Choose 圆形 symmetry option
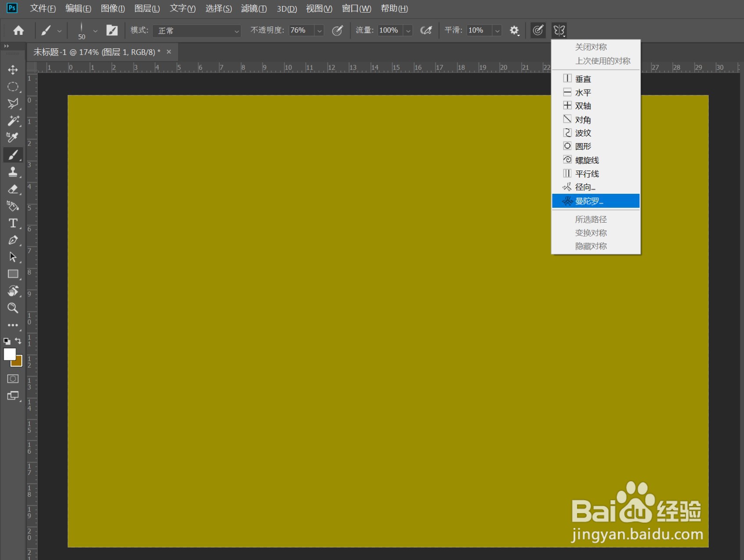Screen dimensions: 744x560 click(596, 146)
